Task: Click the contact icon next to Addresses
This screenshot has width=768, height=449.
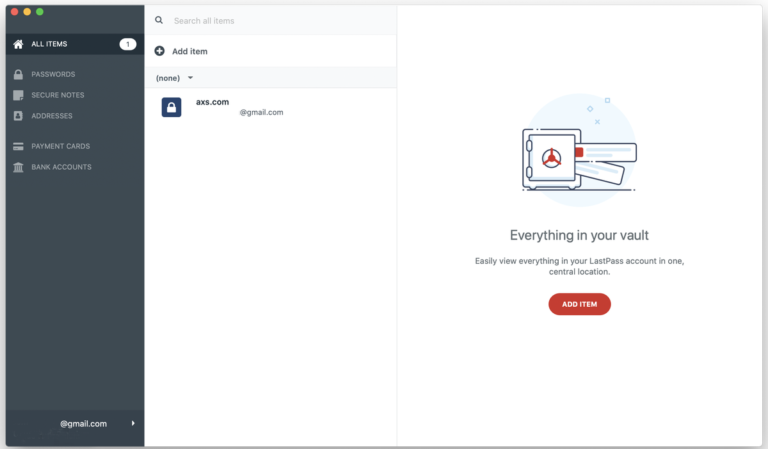Action: click(x=18, y=116)
